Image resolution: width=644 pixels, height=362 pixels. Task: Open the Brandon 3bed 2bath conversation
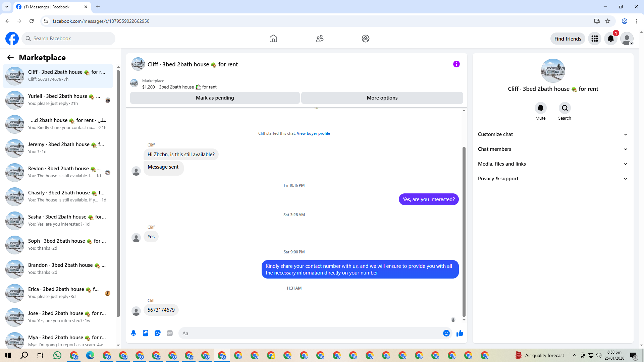pos(58,269)
